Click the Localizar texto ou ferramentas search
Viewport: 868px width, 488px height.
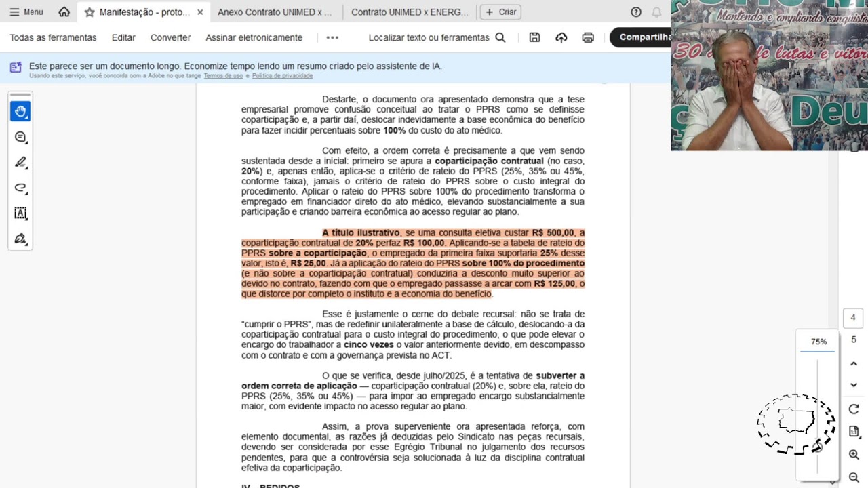(437, 37)
